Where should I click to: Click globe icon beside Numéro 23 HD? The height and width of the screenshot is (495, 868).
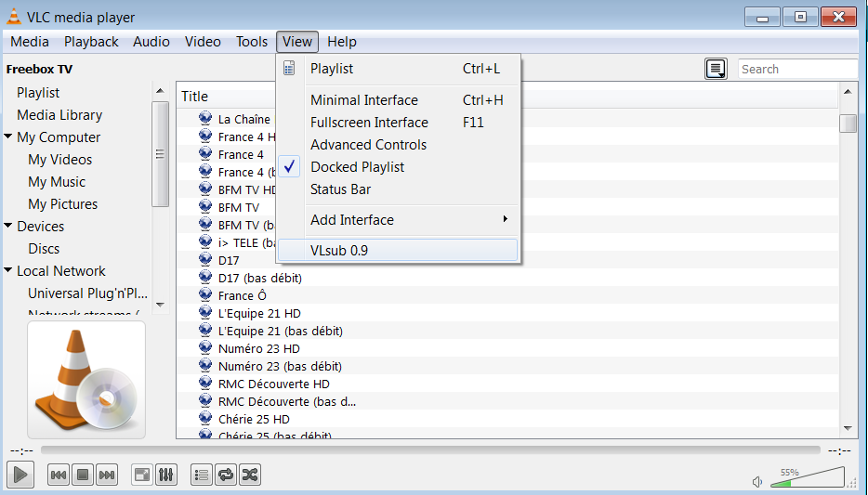click(205, 348)
